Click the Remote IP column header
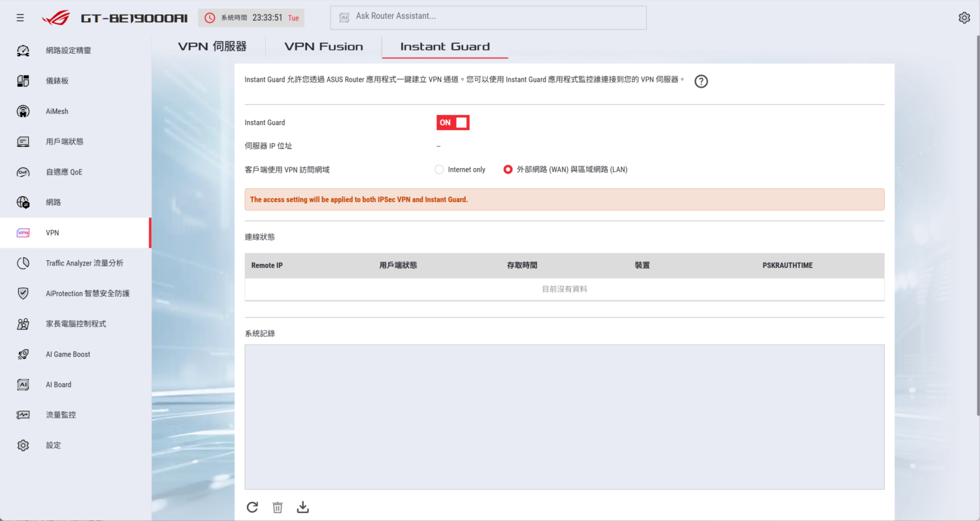980x521 pixels. (267, 265)
